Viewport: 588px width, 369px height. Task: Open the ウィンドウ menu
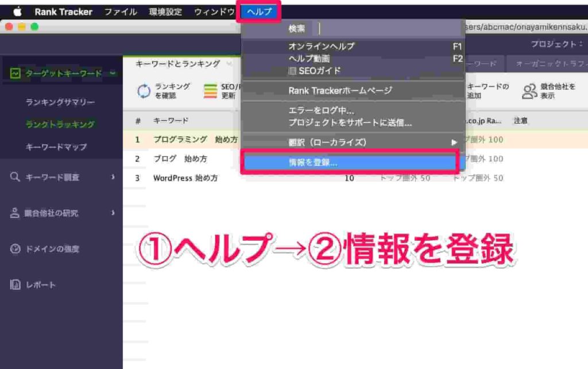click(x=215, y=12)
